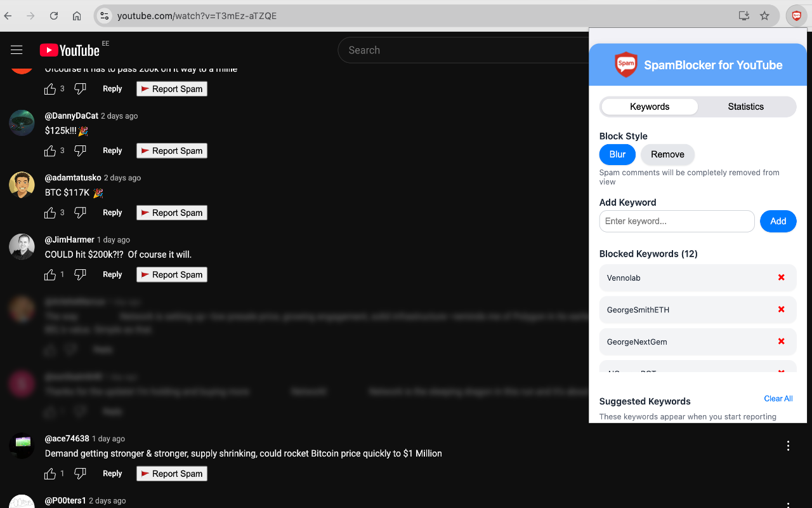Click the 'Blocked Keywords (12)' heading

tap(648, 254)
